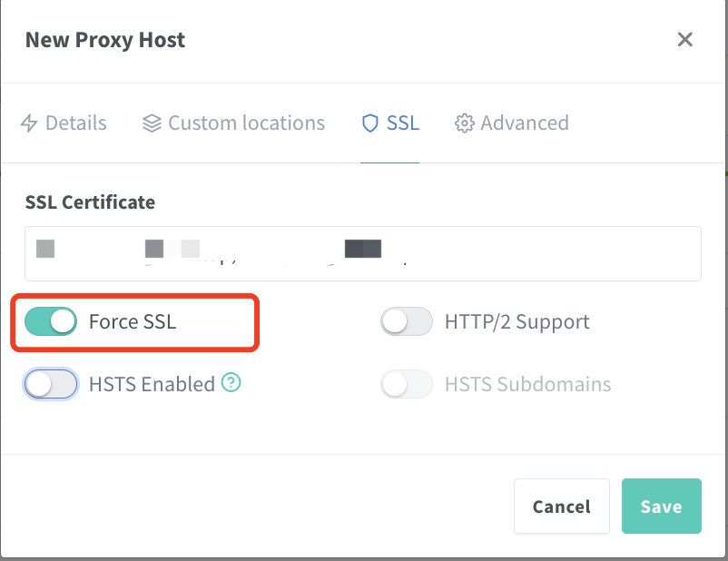Close the New Proxy Host dialog

685,39
